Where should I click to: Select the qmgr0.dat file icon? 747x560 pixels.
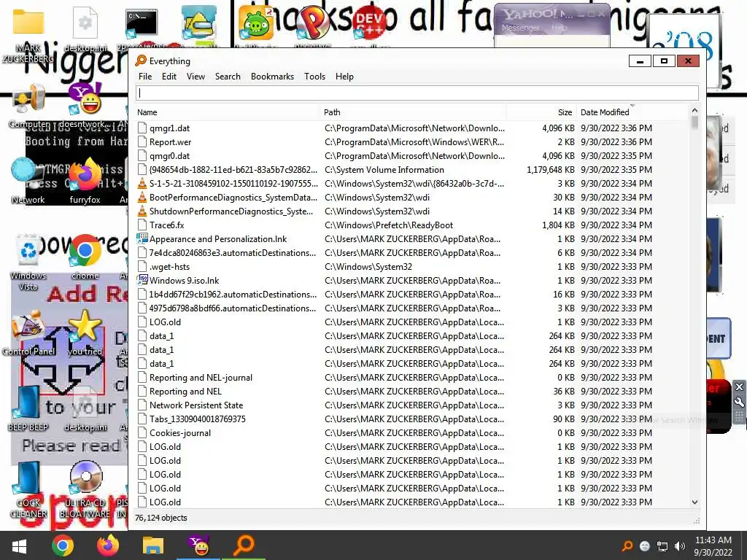[x=142, y=156]
